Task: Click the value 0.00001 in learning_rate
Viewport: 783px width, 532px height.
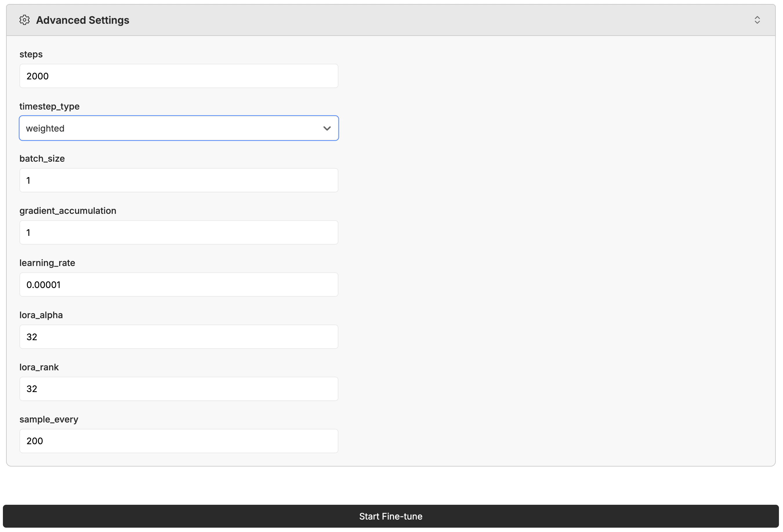Action: 44,285
